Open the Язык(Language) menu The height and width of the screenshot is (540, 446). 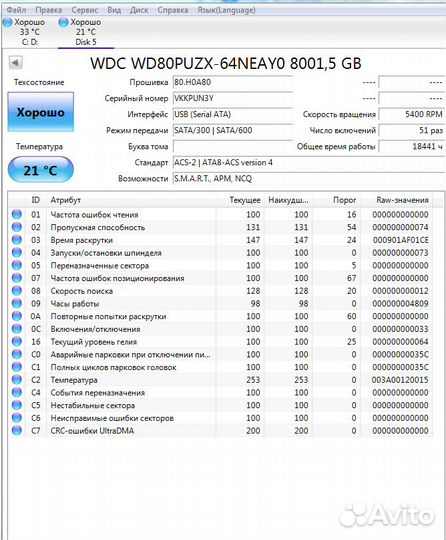(x=226, y=10)
